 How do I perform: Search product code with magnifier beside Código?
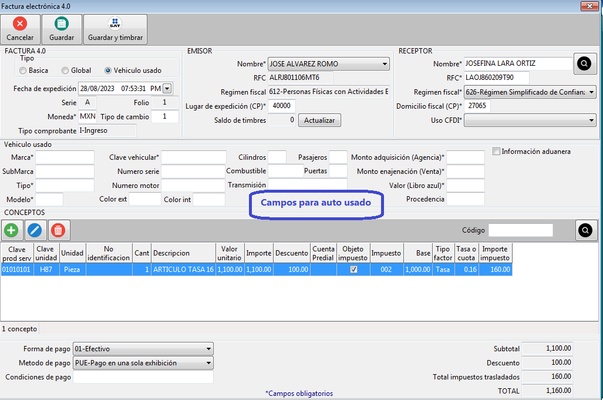(585, 230)
